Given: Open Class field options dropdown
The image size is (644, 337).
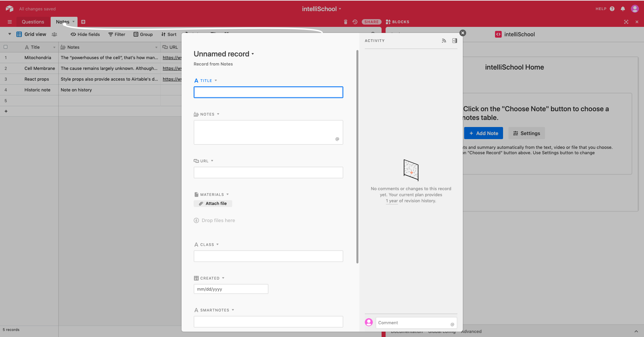Looking at the screenshot, I should pos(217,245).
